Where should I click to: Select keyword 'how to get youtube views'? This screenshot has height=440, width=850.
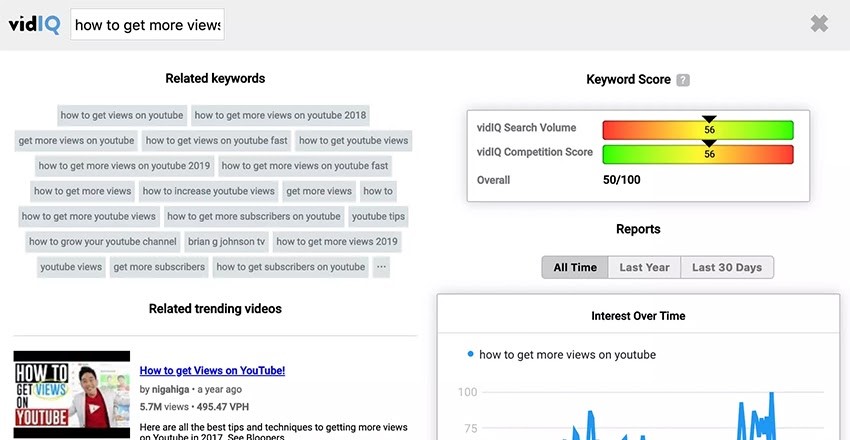(x=353, y=141)
